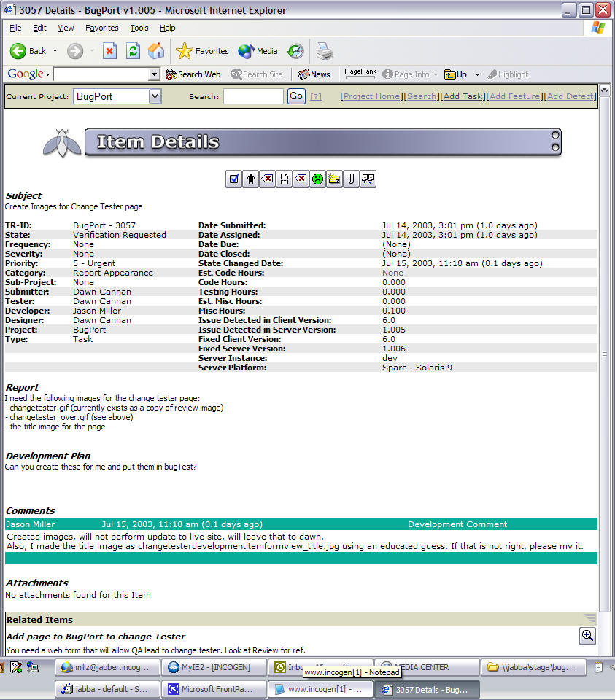Click the IE Stop button
615x700 pixels.
(x=109, y=51)
